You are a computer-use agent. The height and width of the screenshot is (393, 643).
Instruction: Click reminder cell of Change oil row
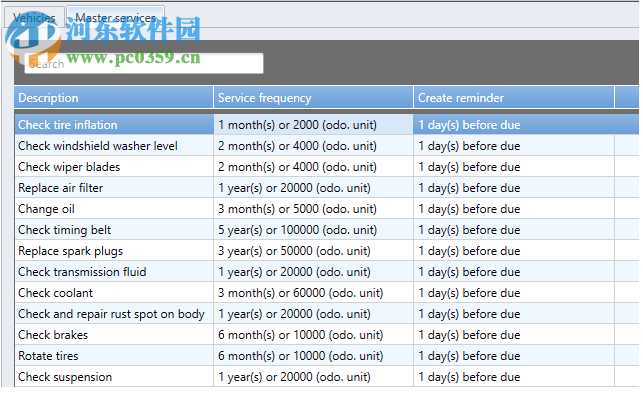(514, 208)
